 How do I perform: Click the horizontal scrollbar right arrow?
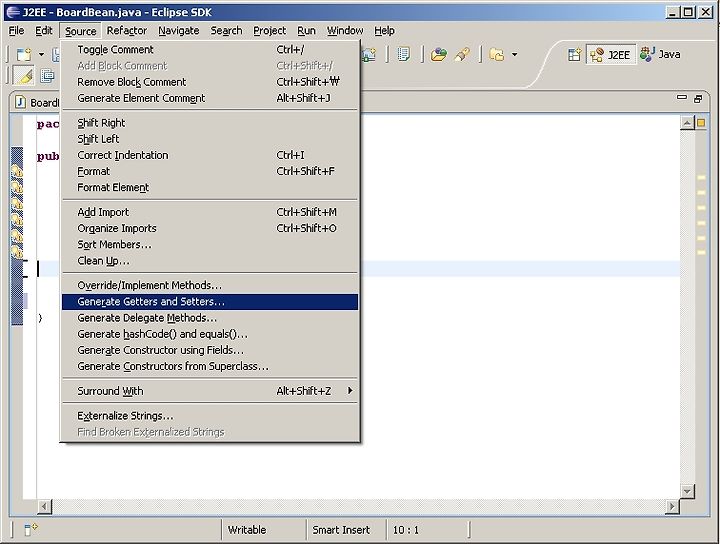coord(672,506)
